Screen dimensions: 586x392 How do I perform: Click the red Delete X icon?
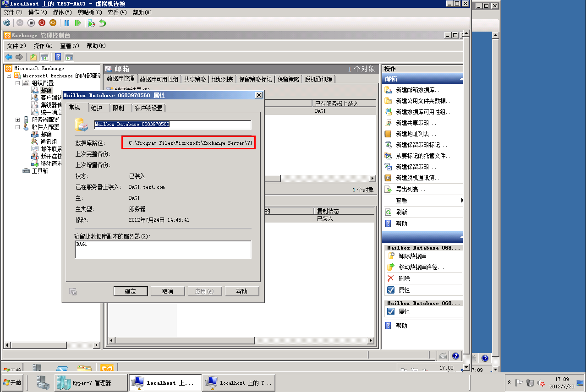[391, 278]
